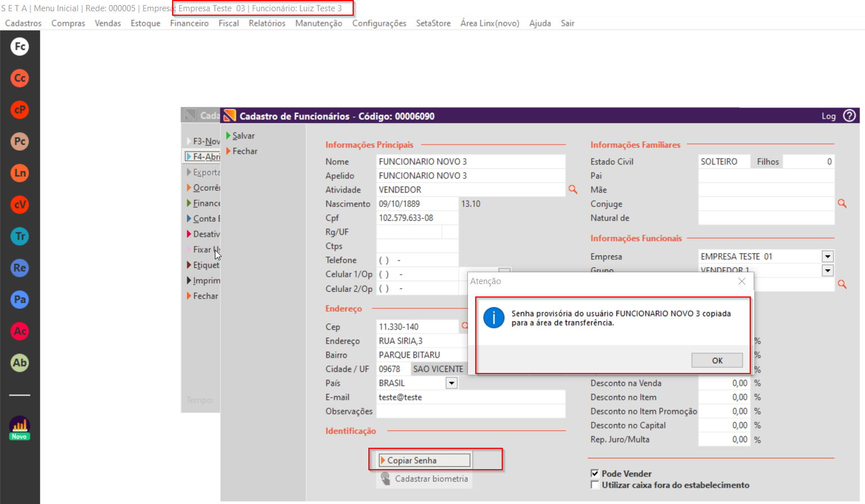Screen dimensions: 865x504
Task: Open the Cadastros menu
Action: 24,23
